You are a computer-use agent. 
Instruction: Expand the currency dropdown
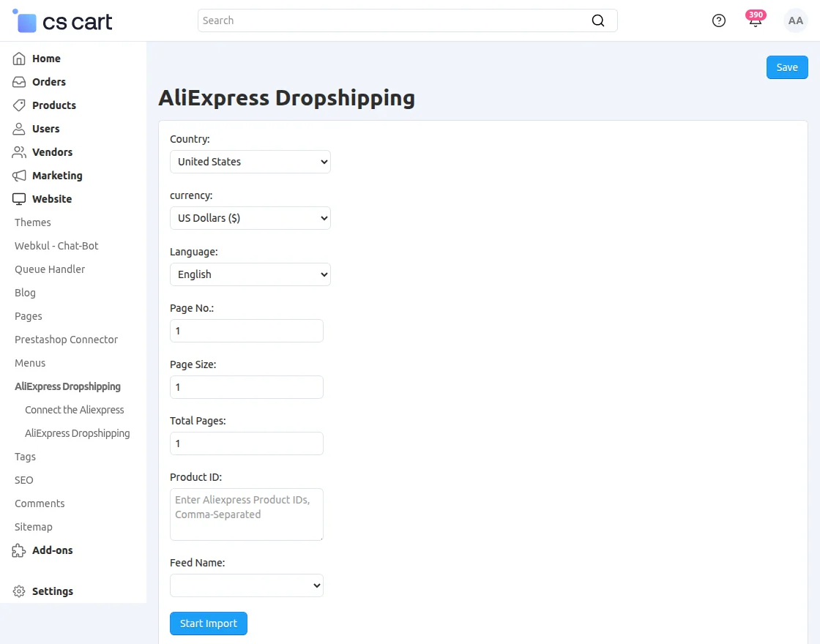250,218
